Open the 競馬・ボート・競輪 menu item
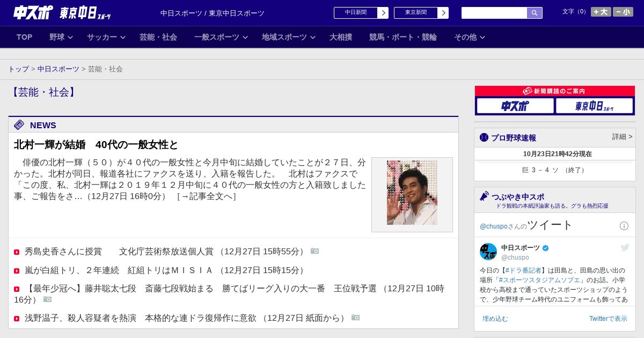The height and width of the screenshot is (338, 644). tap(403, 37)
